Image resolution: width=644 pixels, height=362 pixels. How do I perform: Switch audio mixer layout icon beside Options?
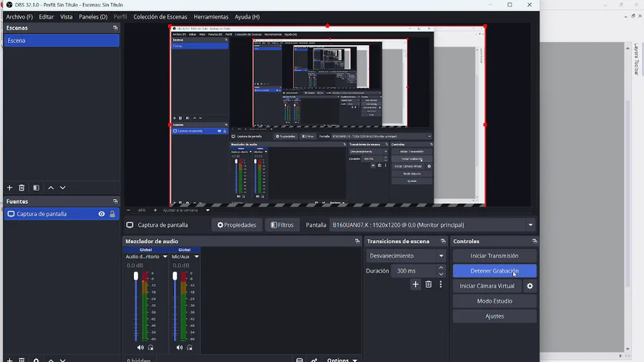(299, 360)
